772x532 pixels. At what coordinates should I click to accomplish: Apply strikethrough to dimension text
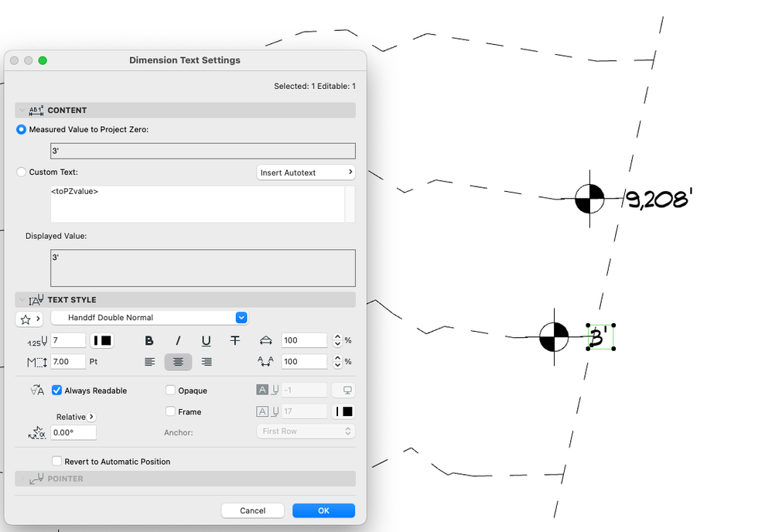click(236, 340)
